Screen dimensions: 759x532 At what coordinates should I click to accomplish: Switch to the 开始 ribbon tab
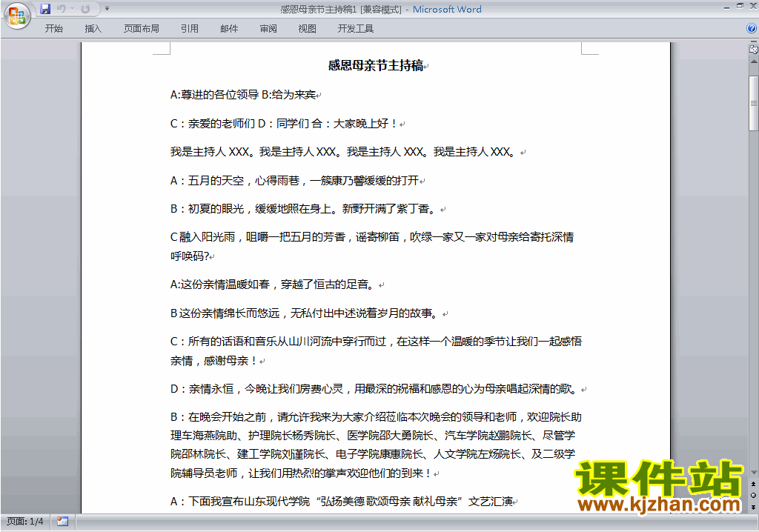[x=53, y=29]
